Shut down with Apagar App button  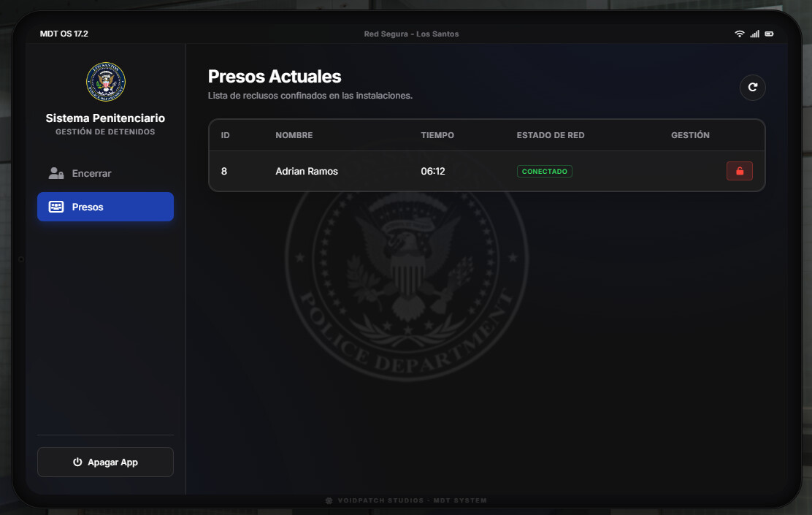106,462
